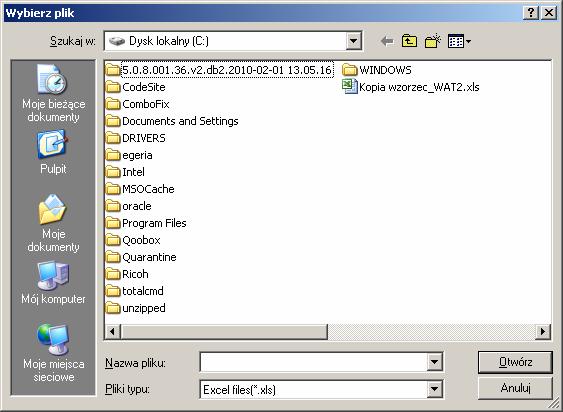
Task: Click the horizontal scrollbar thumb
Action: [x=224, y=332]
